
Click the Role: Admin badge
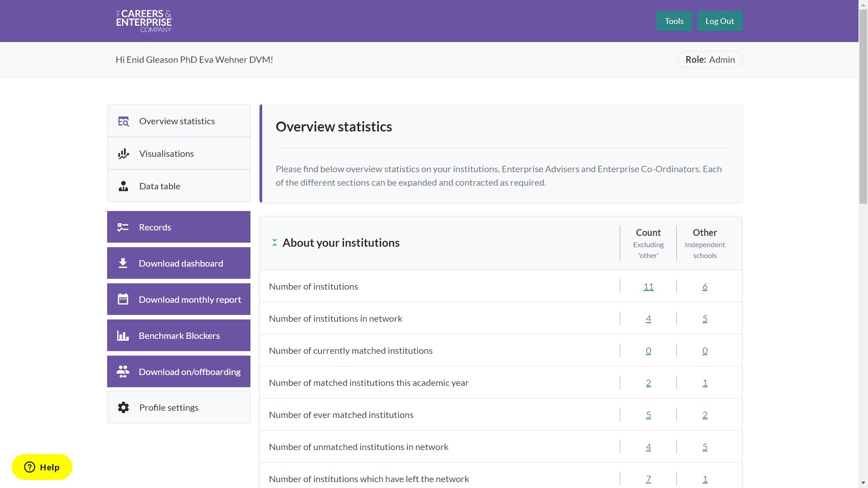point(710,60)
